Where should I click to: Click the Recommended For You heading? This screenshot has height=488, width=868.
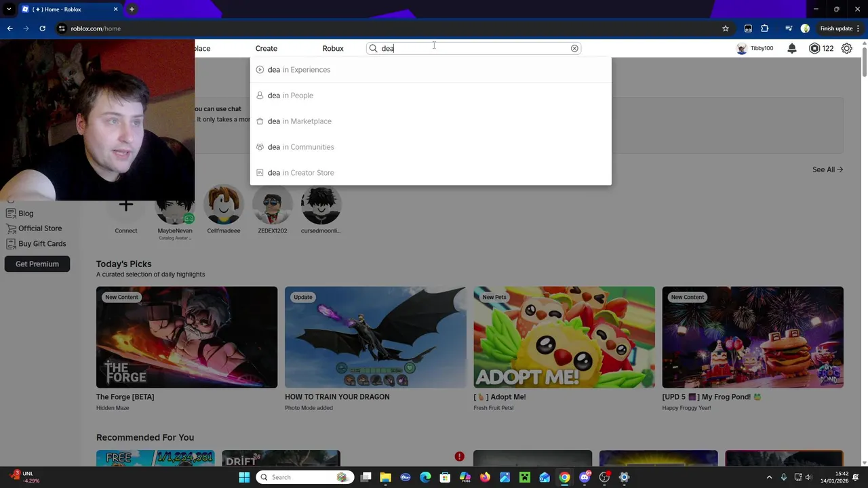(145, 437)
